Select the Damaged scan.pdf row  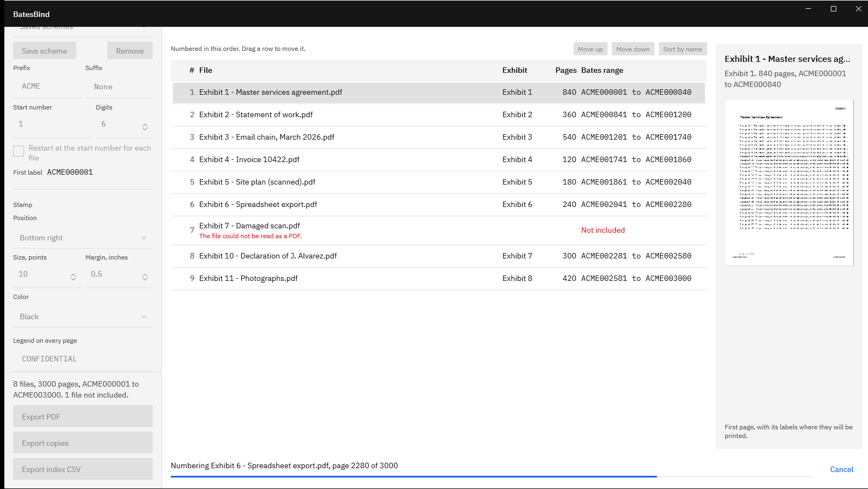[x=439, y=230]
